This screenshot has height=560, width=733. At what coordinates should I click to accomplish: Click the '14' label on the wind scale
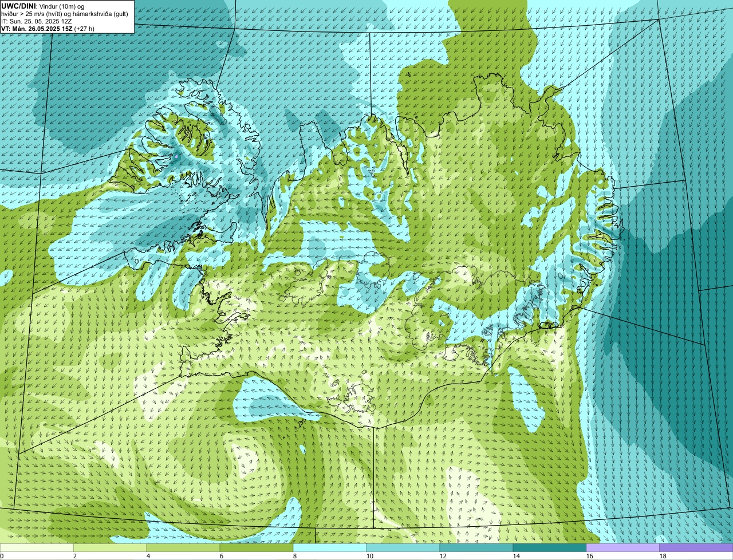517,556
